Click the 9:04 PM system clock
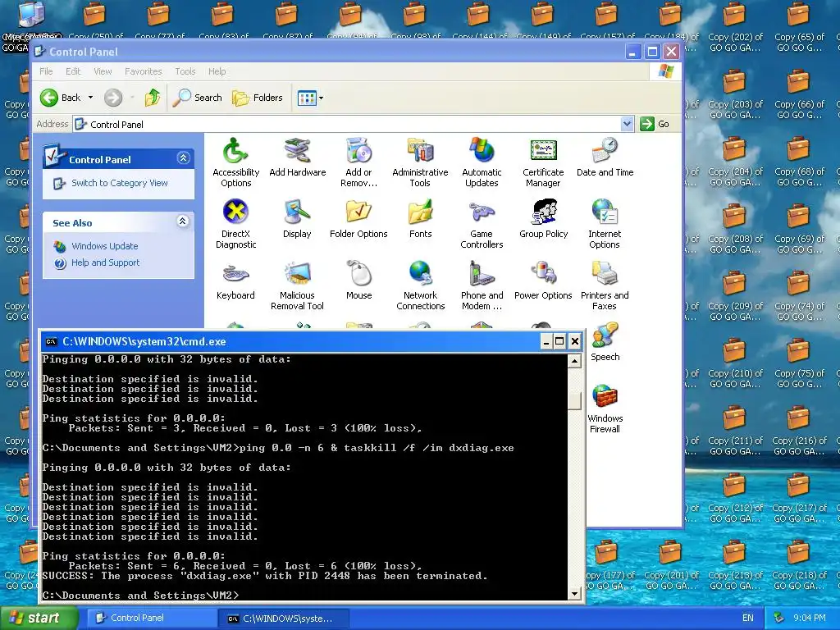The height and width of the screenshot is (630, 840). (809, 618)
